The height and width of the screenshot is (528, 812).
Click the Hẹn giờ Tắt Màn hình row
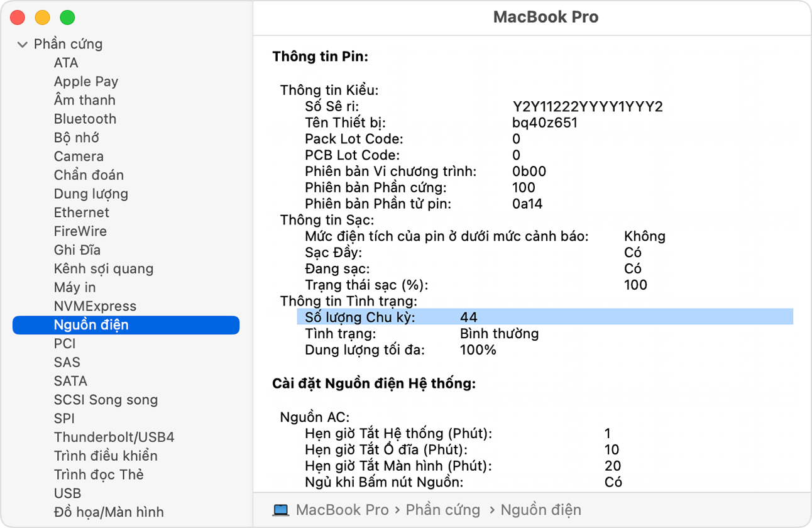[463, 466]
